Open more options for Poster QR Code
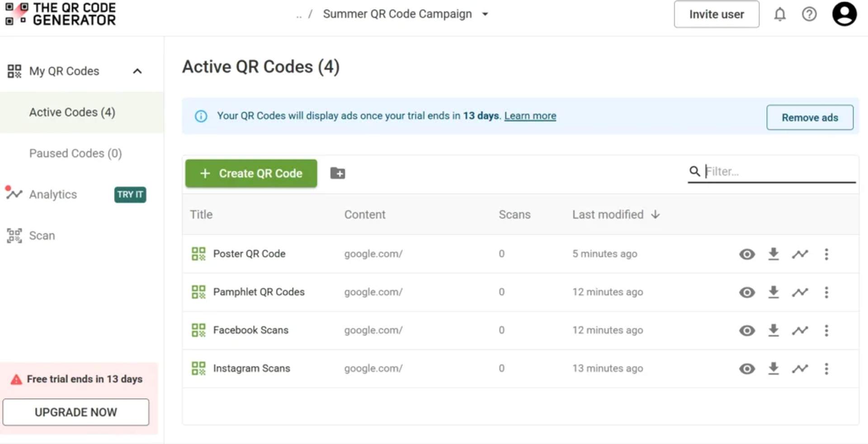The height and width of the screenshot is (444, 868). click(x=826, y=254)
